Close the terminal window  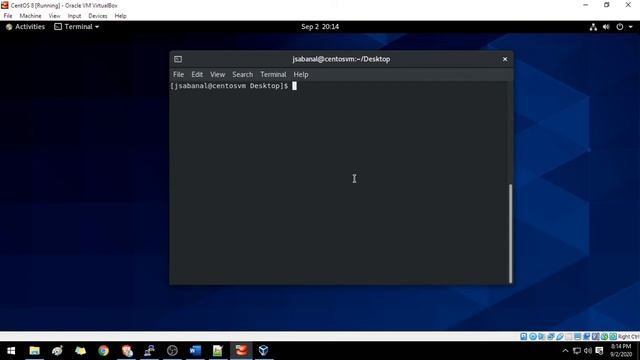[505, 59]
